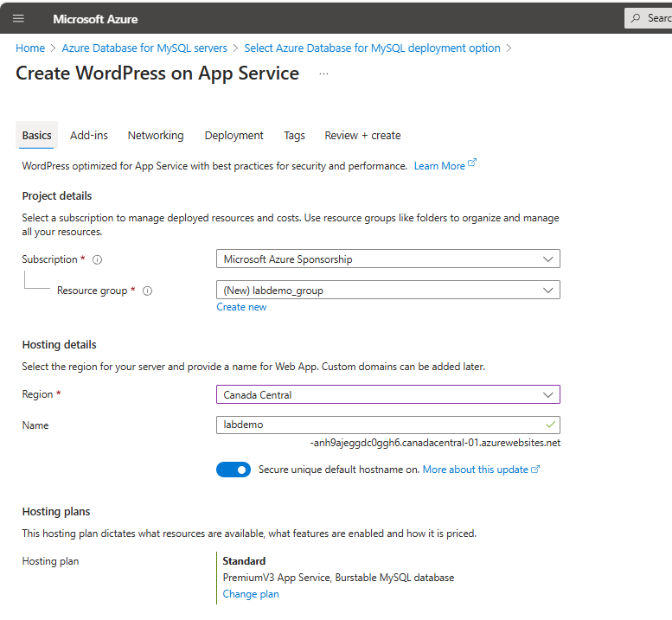
Task: Click the Learn More external-link icon
Action: pyautogui.click(x=472, y=163)
